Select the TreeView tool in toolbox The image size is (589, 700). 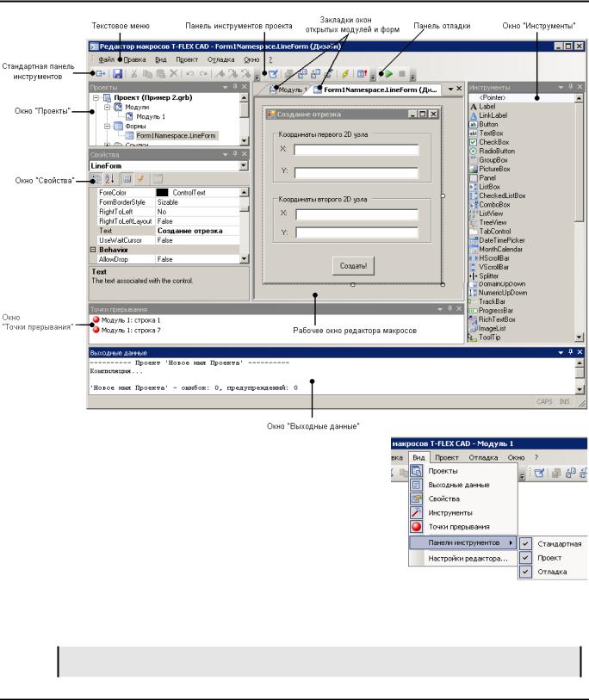pos(487,222)
